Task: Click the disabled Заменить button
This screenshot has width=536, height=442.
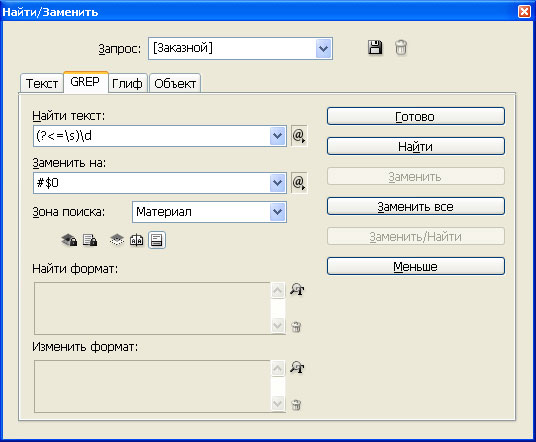Action: (x=415, y=176)
